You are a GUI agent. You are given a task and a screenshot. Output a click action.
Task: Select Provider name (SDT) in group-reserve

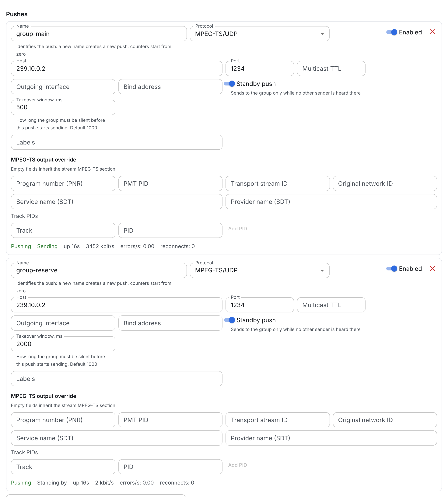click(x=331, y=438)
